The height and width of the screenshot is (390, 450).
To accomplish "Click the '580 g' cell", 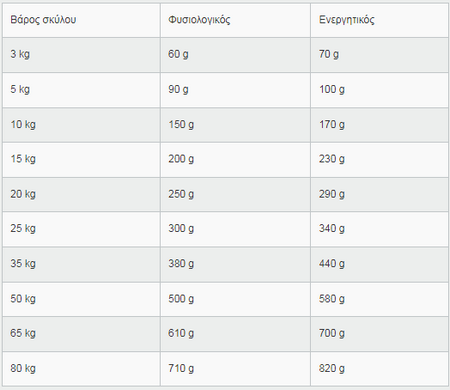I will pos(379,299).
